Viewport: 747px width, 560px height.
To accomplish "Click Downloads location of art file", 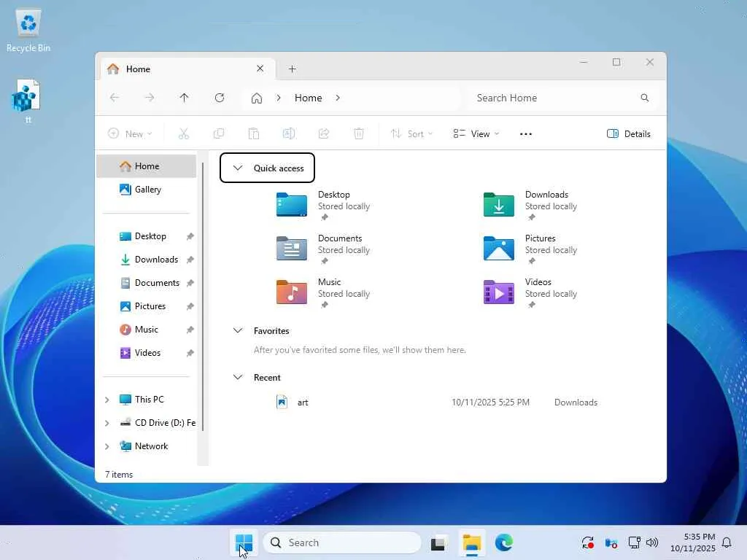I will click(576, 402).
